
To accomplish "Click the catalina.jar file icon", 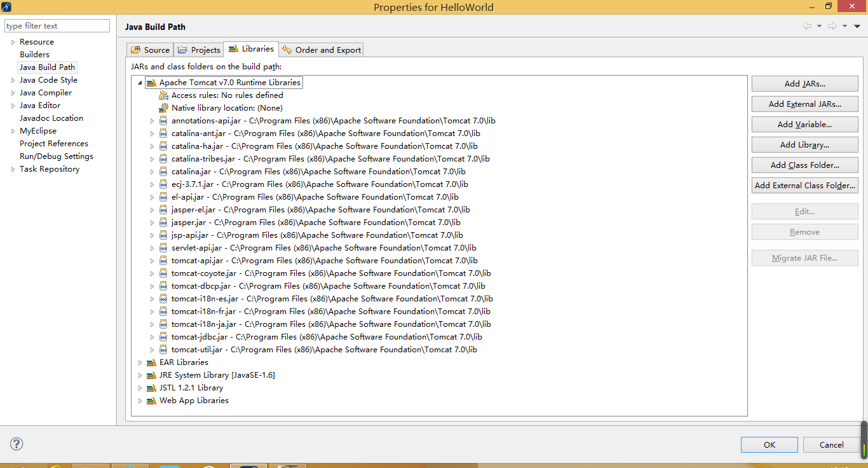I will 163,172.
